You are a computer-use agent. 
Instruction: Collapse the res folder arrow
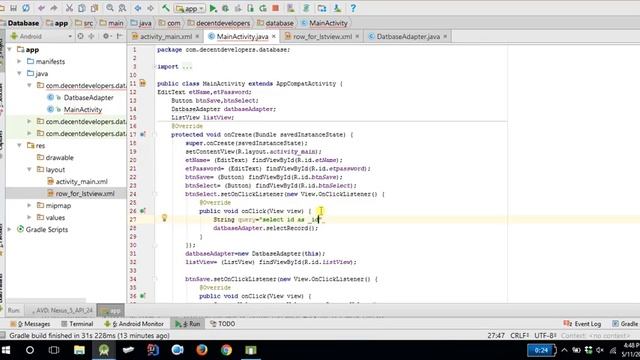pyautogui.click(x=19, y=145)
